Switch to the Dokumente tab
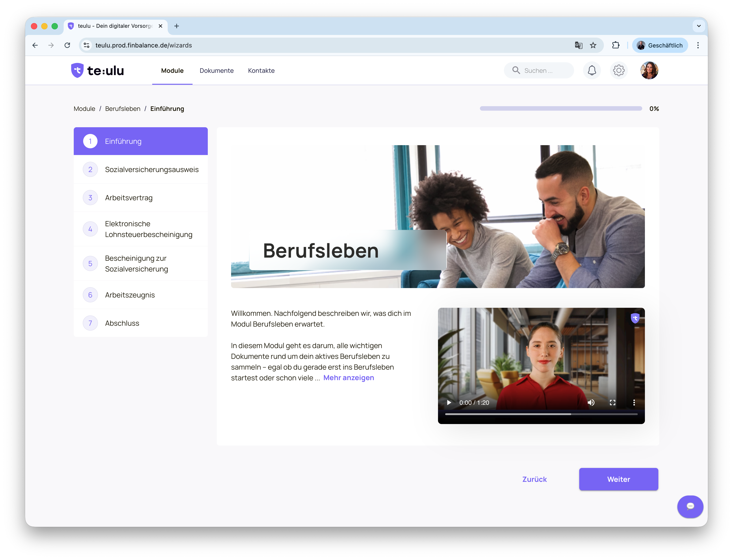The image size is (733, 560). 217,70
